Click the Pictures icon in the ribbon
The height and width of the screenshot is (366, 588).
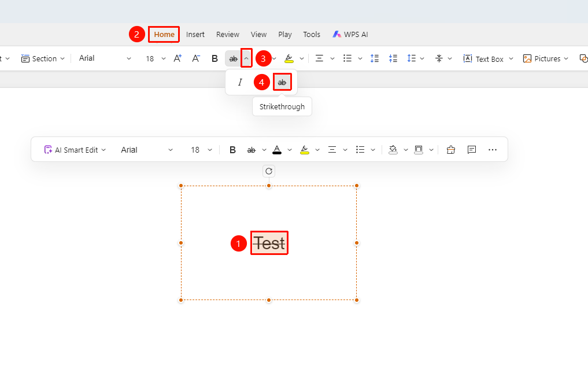pyautogui.click(x=527, y=58)
